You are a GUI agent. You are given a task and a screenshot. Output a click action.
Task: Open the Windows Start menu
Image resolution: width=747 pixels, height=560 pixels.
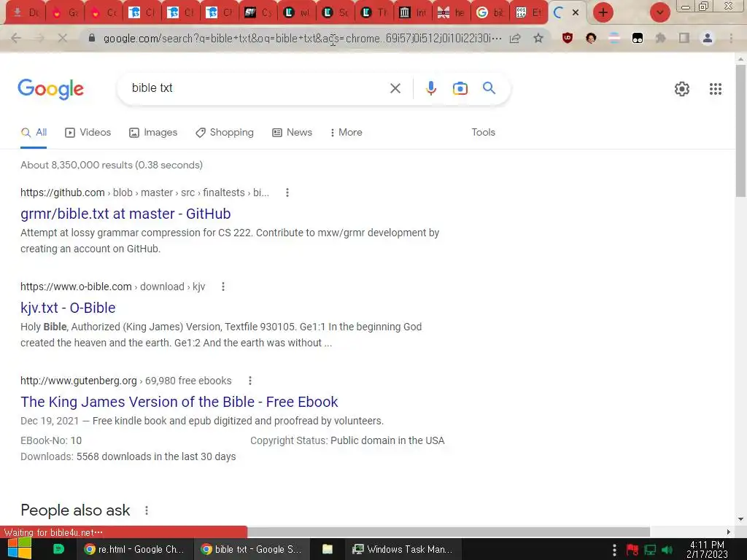(20, 549)
